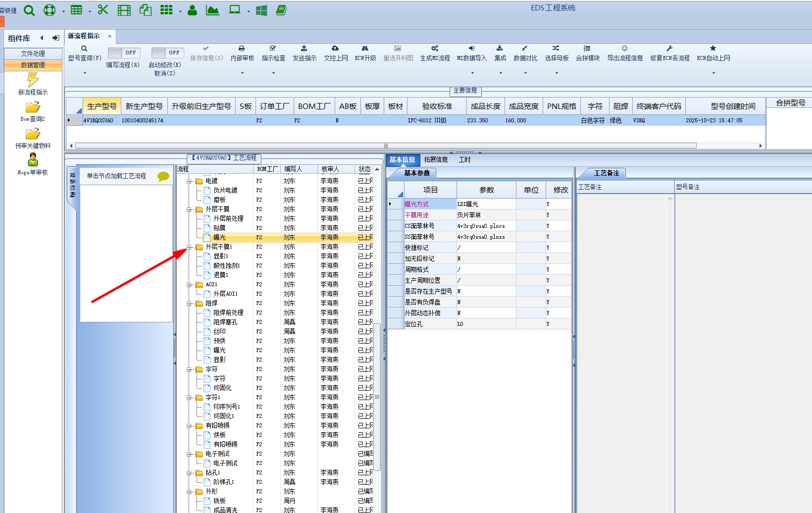Click ECN升级 toolbar icon

pyautogui.click(x=365, y=53)
